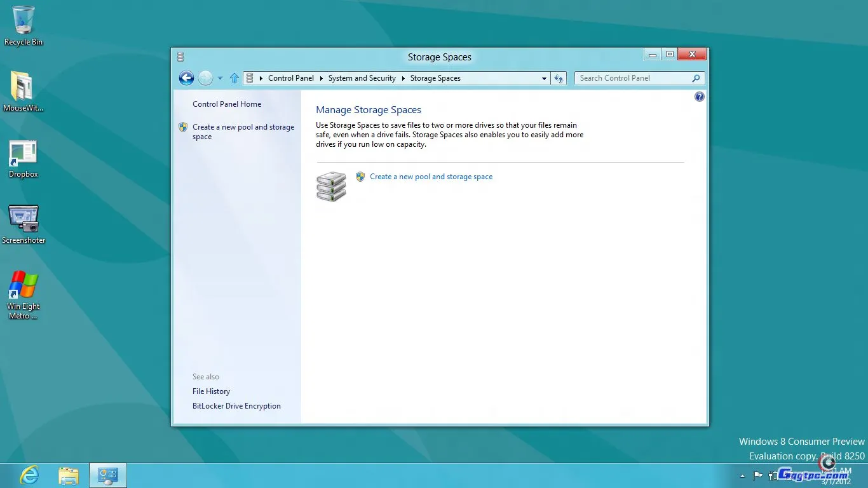Go to Control Panel Home
This screenshot has height=488, width=868.
227,104
